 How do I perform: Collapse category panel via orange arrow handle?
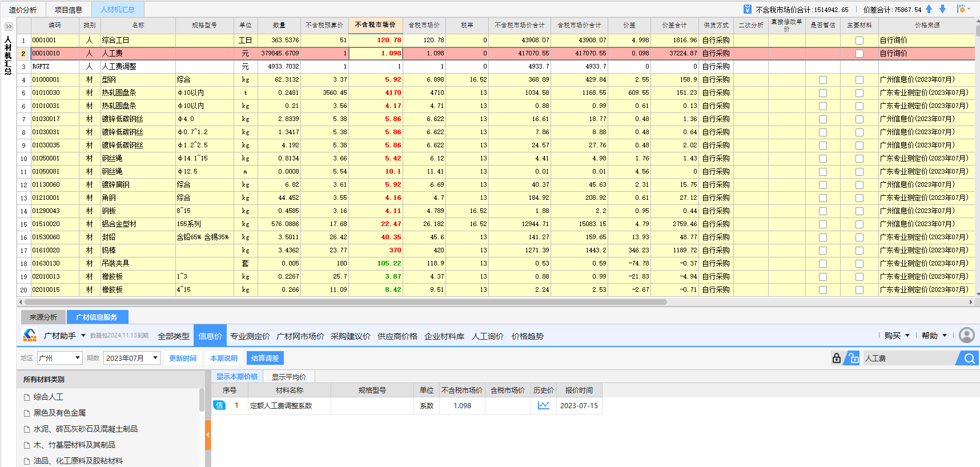[208, 435]
